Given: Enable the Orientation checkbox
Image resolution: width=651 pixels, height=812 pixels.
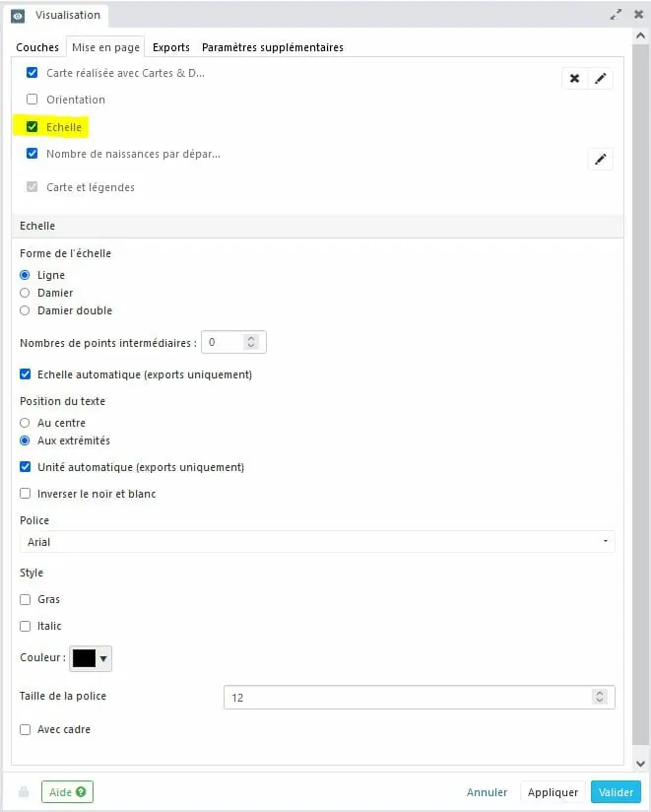Looking at the screenshot, I should click(x=33, y=100).
